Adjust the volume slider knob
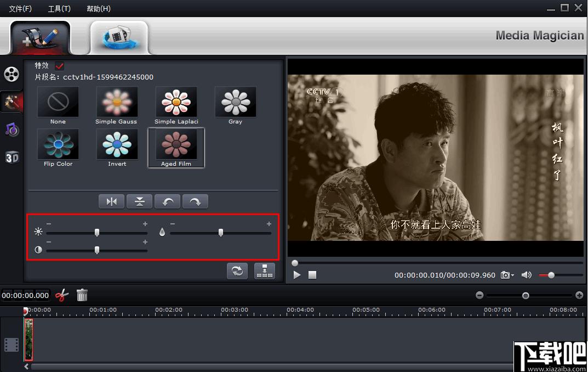This screenshot has height=372, width=588. point(551,275)
